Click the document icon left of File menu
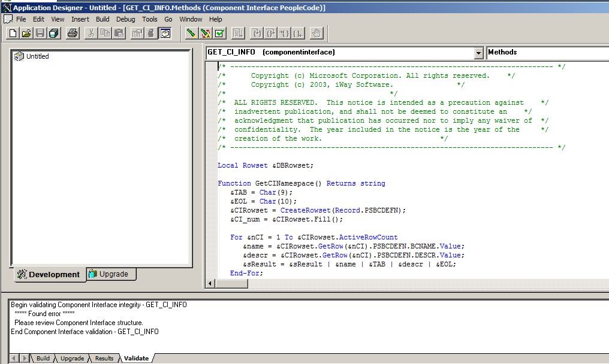 coord(8,19)
